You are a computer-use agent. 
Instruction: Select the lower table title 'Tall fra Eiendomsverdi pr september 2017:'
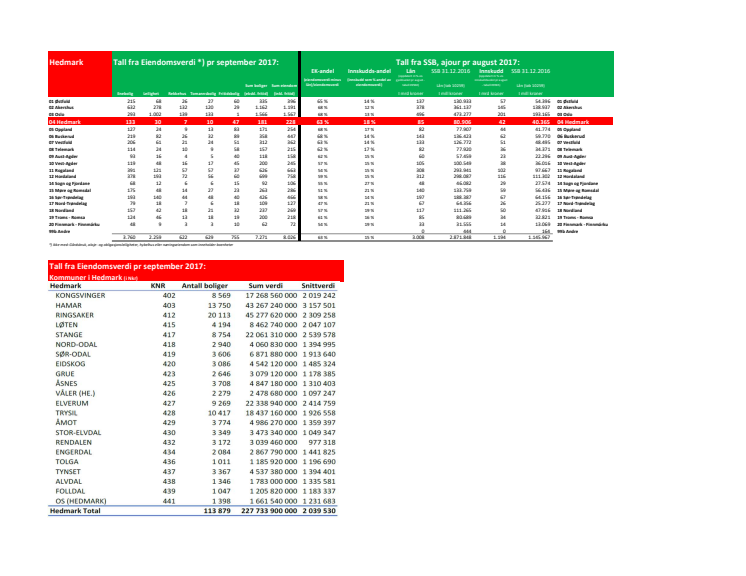coord(128,266)
